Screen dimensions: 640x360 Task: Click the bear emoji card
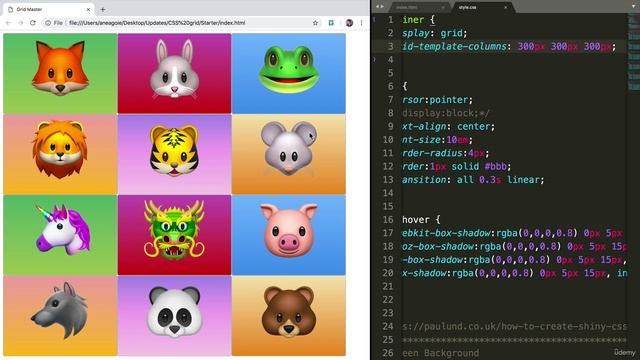289,316
